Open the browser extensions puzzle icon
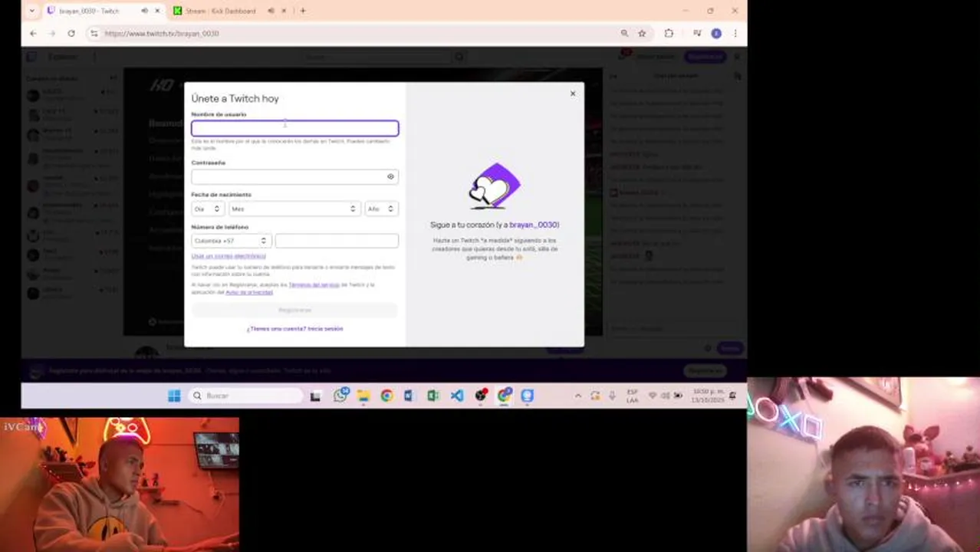 click(x=669, y=33)
